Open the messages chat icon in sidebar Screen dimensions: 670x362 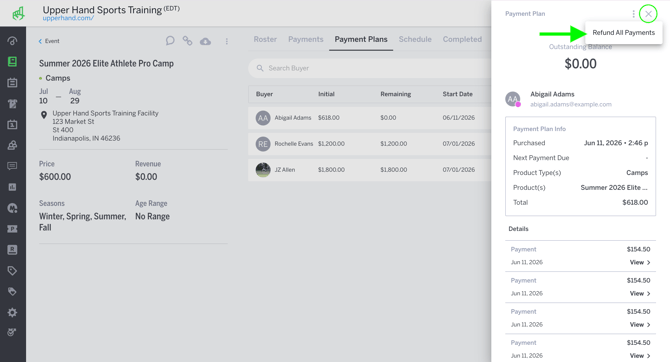12,166
